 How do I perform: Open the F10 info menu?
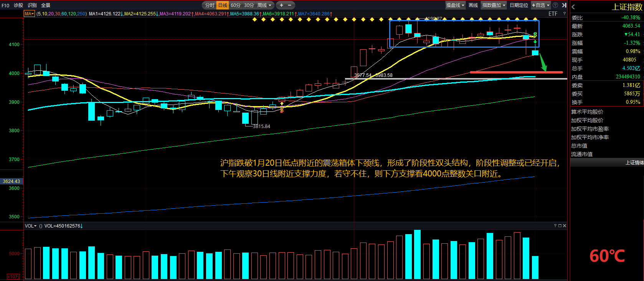[x=5, y=5]
